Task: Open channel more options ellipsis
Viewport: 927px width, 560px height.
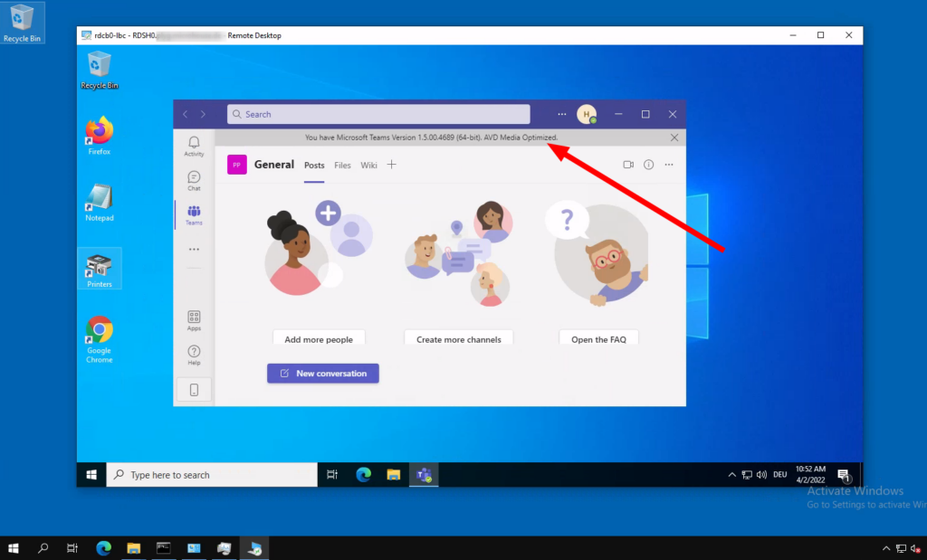Action: click(x=669, y=165)
